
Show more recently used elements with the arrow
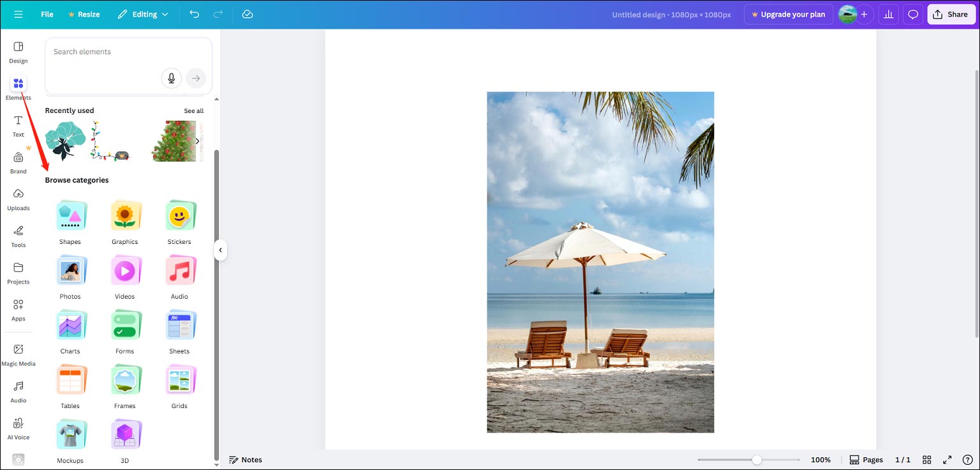coord(198,141)
